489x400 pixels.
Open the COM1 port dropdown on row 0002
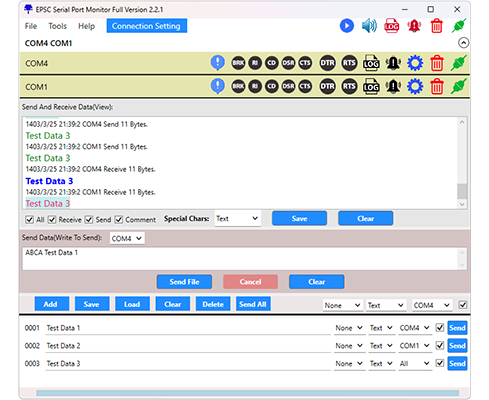[414, 346]
